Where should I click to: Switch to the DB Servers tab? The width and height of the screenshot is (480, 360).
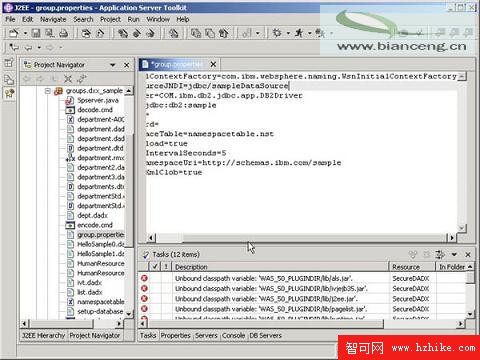(266, 336)
